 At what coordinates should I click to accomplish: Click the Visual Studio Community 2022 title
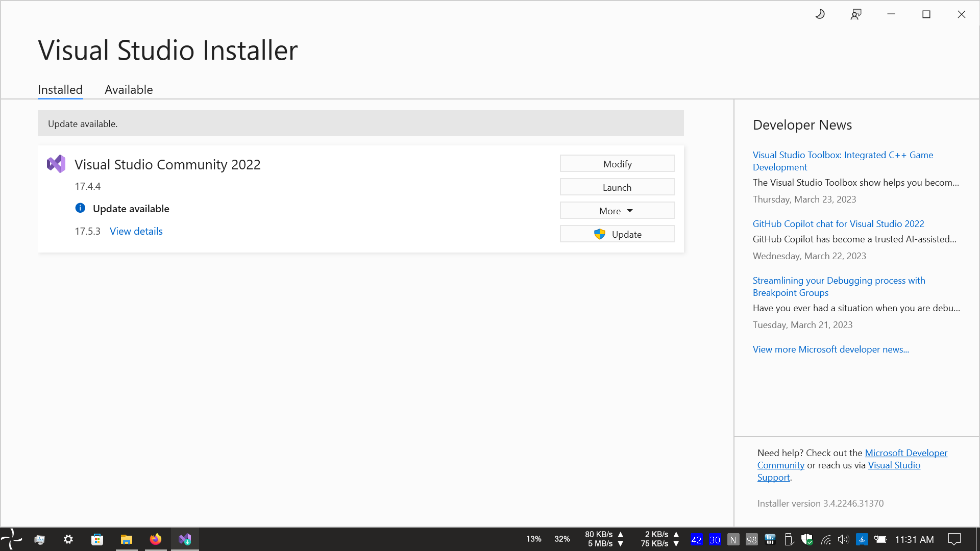click(167, 164)
